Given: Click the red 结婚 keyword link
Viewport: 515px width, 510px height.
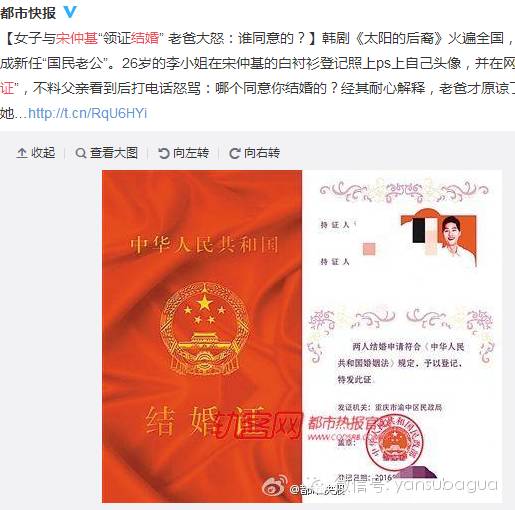Looking at the screenshot, I should pyautogui.click(x=145, y=38).
